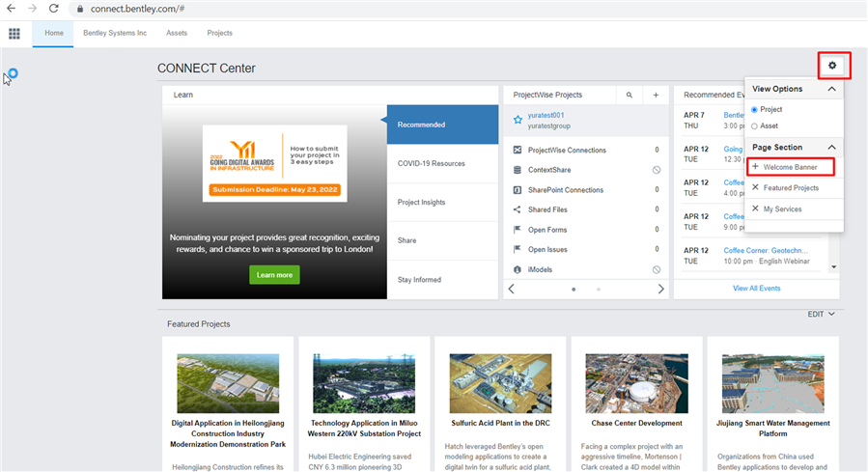Select the Stay Informed learn category
The width and height of the screenshot is (868, 472).
442,280
